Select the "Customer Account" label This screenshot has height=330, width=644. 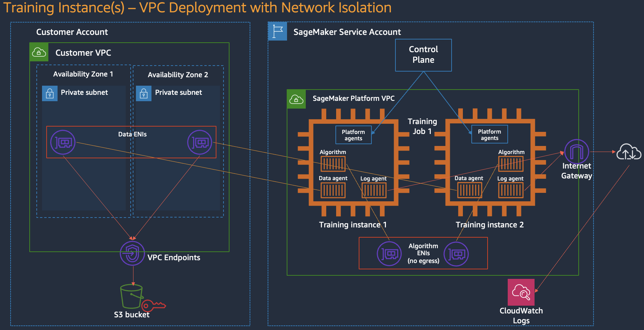(x=72, y=32)
